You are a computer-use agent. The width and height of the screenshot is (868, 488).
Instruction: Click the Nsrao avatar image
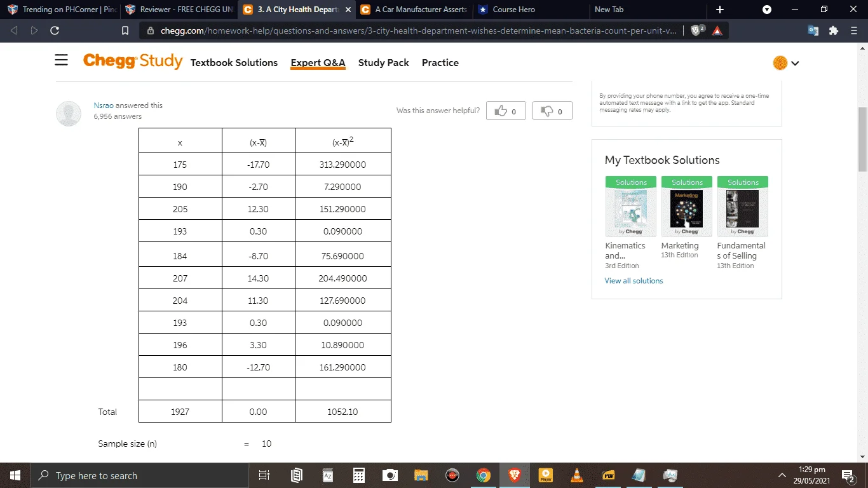coord(69,114)
